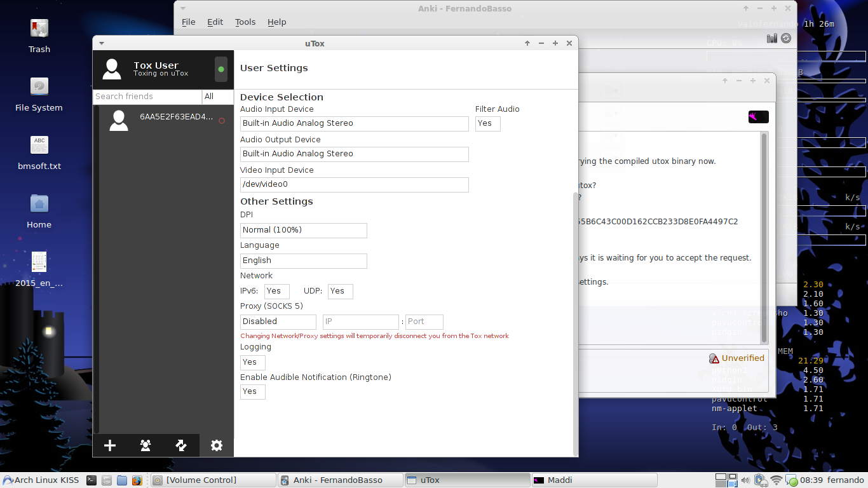Toggle the IPv6 Yes option
The height and width of the screenshot is (488, 868).
pyautogui.click(x=277, y=291)
